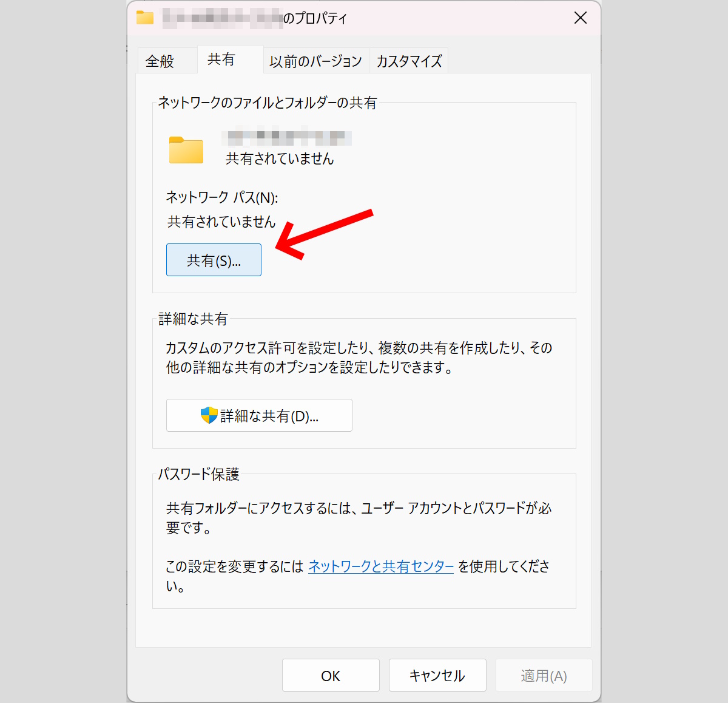Image resolution: width=728 pixels, height=703 pixels.
Task: Click the shield icon on the 詳細な共有 button
Action: click(x=209, y=415)
